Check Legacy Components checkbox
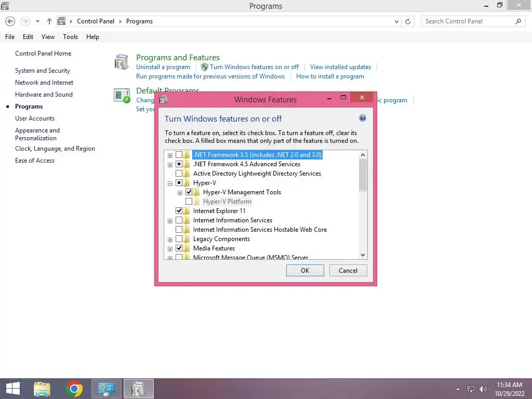532x399 pixels. [179, 239]
